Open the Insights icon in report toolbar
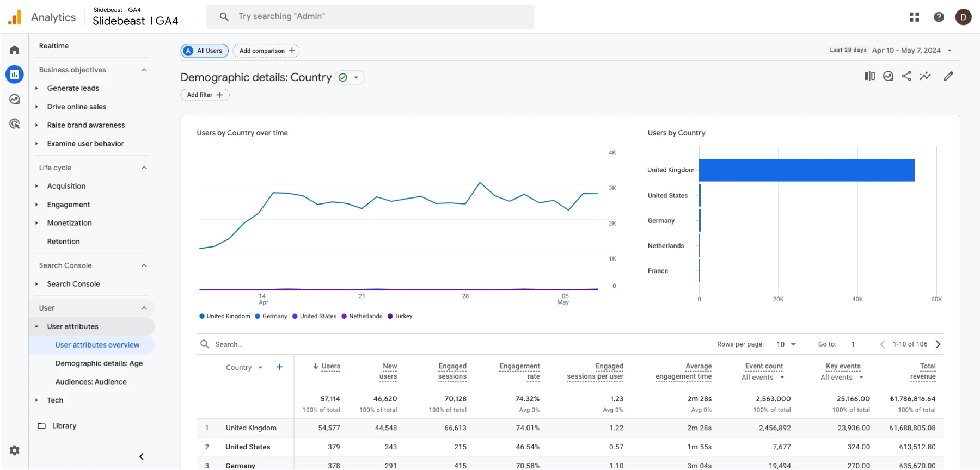Viewport: 980px width, 470px height. [888, 76]
